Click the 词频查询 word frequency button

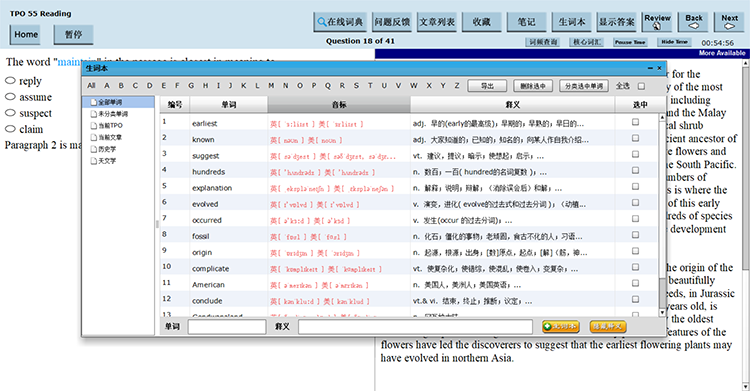pos(543,42)
